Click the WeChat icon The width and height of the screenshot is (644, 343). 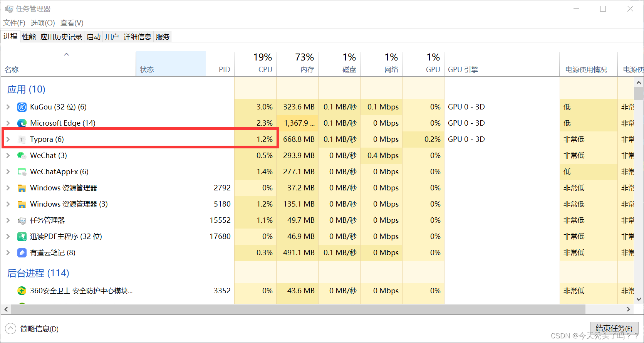[22, 156]
